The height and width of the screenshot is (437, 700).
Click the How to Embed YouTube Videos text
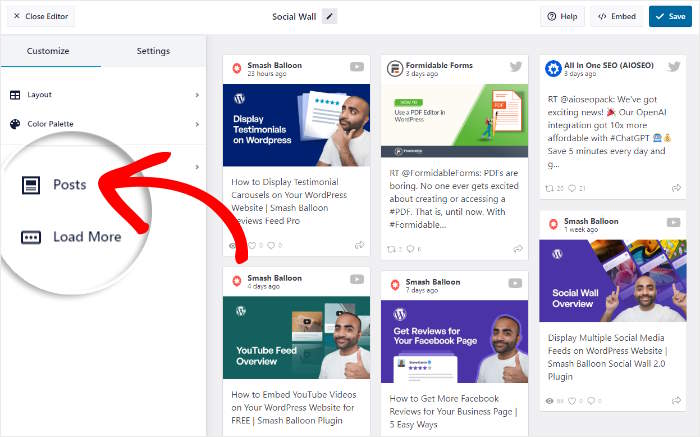(294, 408)
